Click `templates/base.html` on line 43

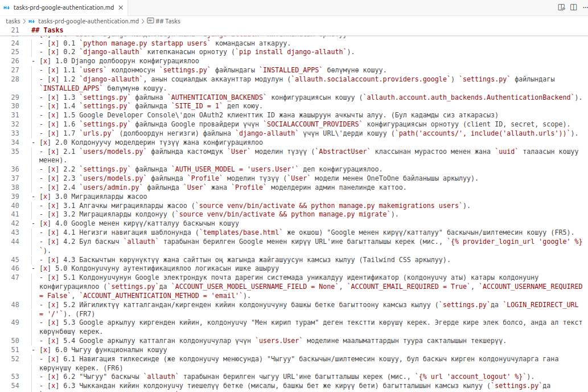pyautogui.click(x=241, y=232)
